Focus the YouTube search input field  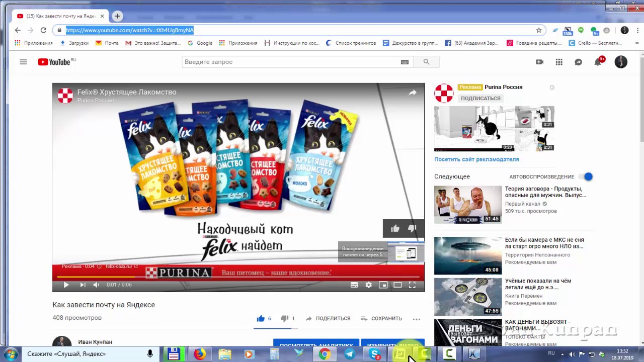click(290, 62)
